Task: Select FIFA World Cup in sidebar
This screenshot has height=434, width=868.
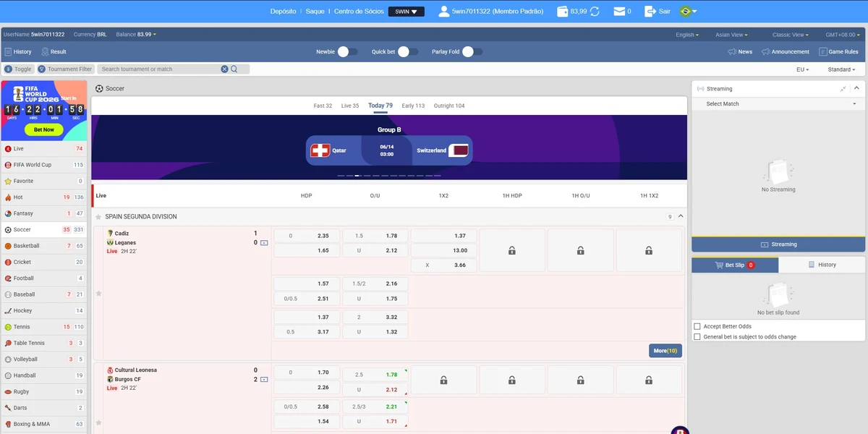Action: point(43,165)
